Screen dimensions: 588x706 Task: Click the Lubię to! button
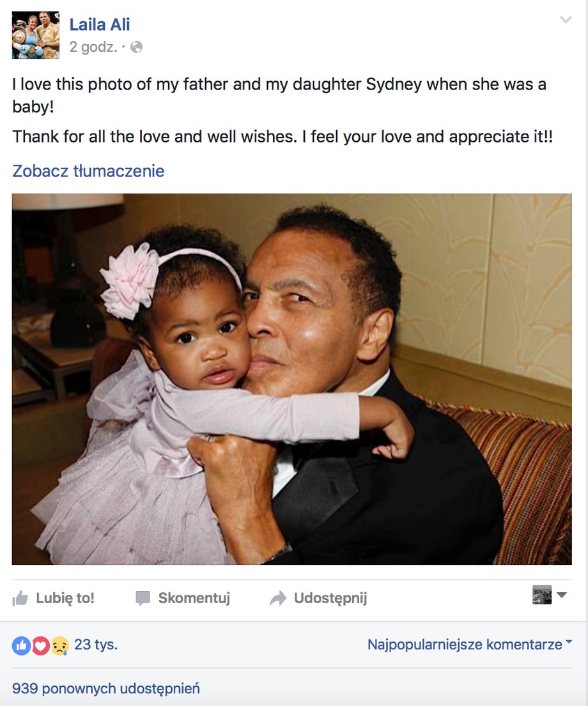pyautogui.click(x=53, y=599)
